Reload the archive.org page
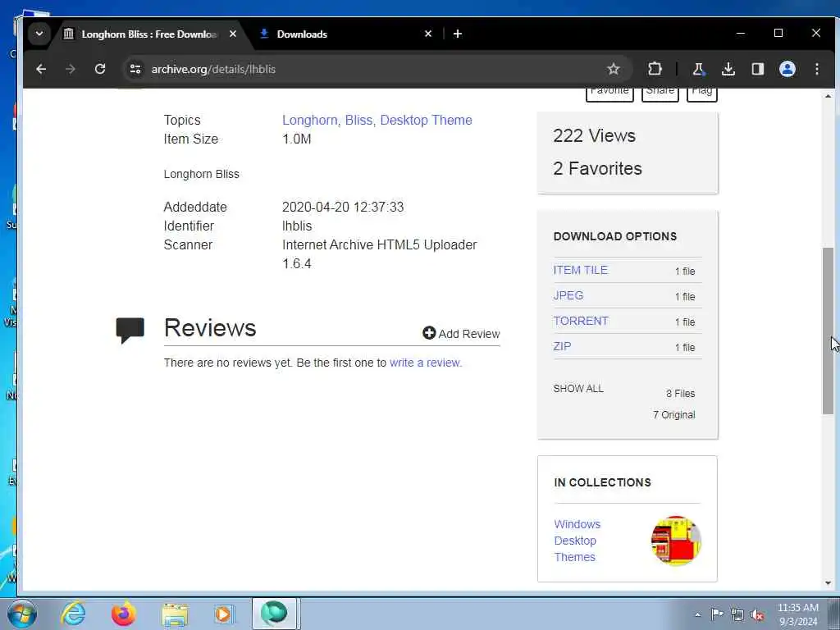 pyautogui.click(x=99, y=69)
